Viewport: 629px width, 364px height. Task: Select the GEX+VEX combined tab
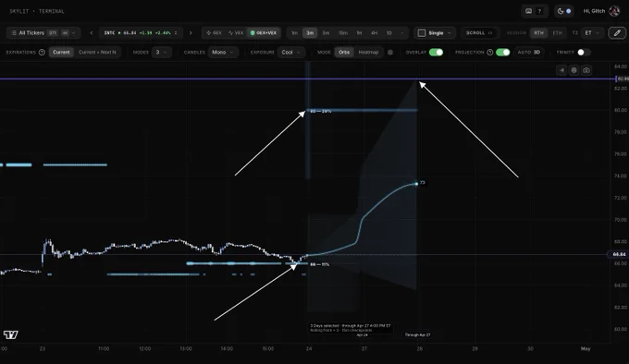point(263,33)
